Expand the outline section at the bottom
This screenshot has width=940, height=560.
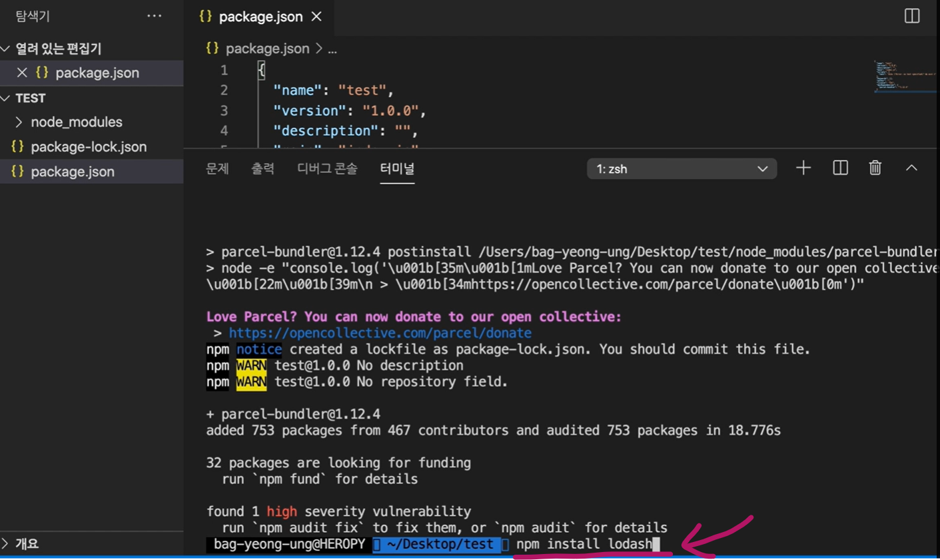5,543
